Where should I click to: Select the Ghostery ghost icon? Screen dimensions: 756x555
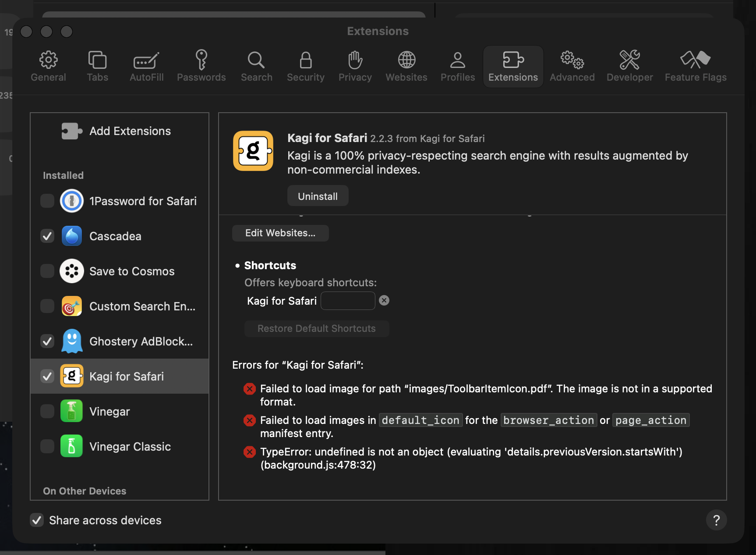pos(72,341)
